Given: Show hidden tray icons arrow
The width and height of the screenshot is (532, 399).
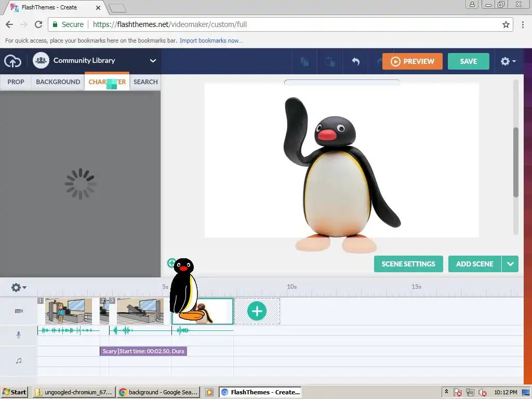Looking at the screenshot, I should coord(446,392).
